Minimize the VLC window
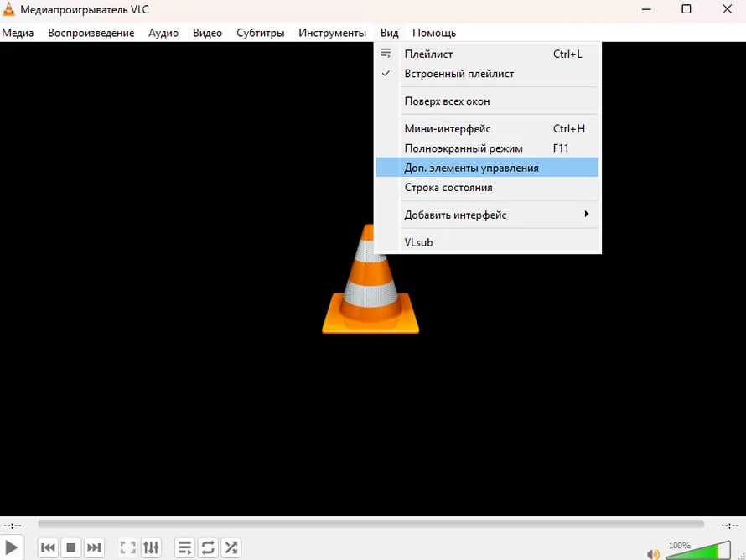The width and height of the screenshot is (746, 560). coord(646,9)
